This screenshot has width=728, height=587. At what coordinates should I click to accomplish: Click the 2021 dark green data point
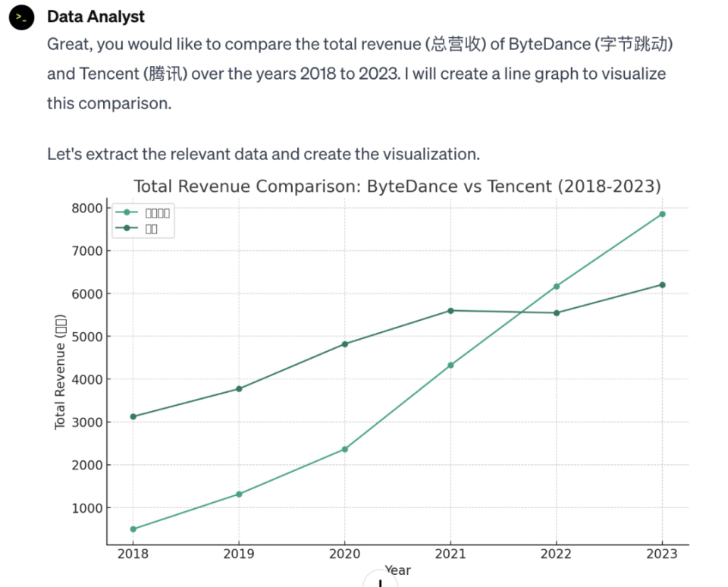pos(450,311)
